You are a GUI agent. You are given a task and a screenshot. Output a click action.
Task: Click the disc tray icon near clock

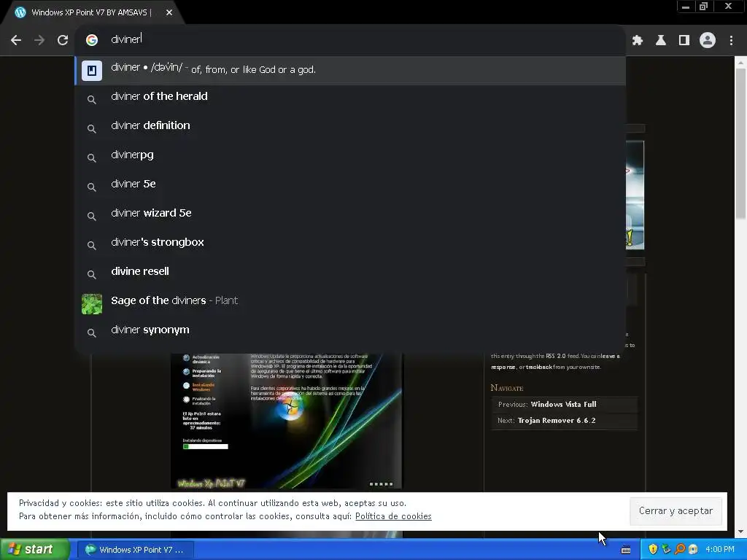tap(693, 549)
